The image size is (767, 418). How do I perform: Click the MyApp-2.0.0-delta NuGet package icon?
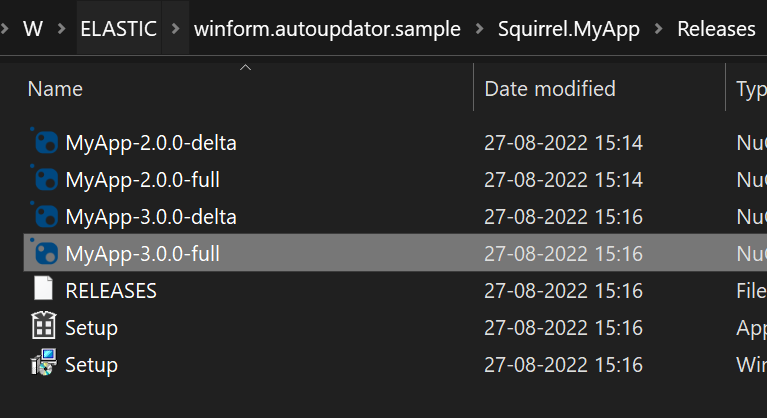pyautogui.click(x=45, y=142)
